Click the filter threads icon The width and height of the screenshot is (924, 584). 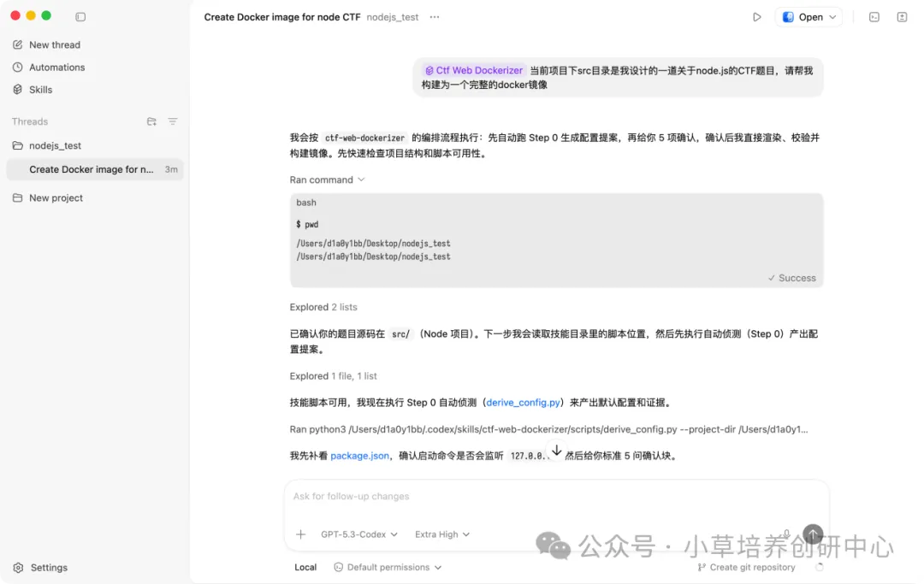pyautogui.click(x=173, y=121)
